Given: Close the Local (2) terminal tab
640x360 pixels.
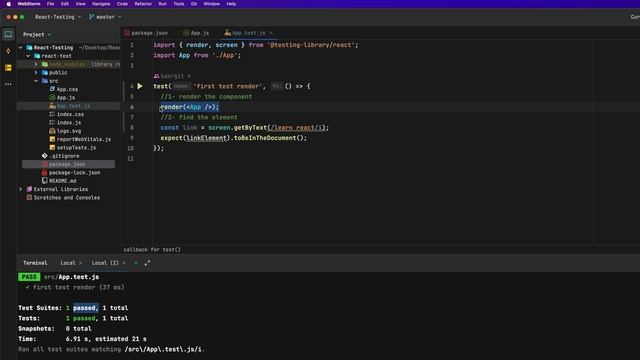Looking at the screenshot, I should [x=124, y=263].
